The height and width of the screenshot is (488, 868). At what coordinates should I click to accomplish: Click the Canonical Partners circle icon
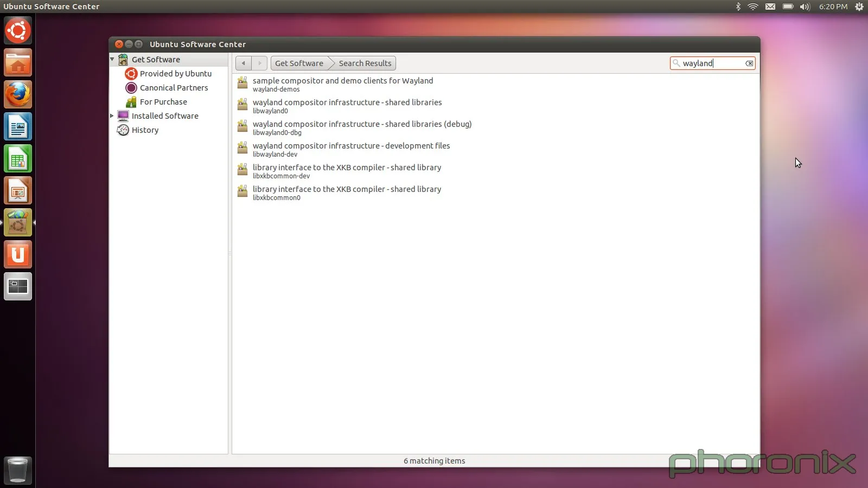point(131,88)
